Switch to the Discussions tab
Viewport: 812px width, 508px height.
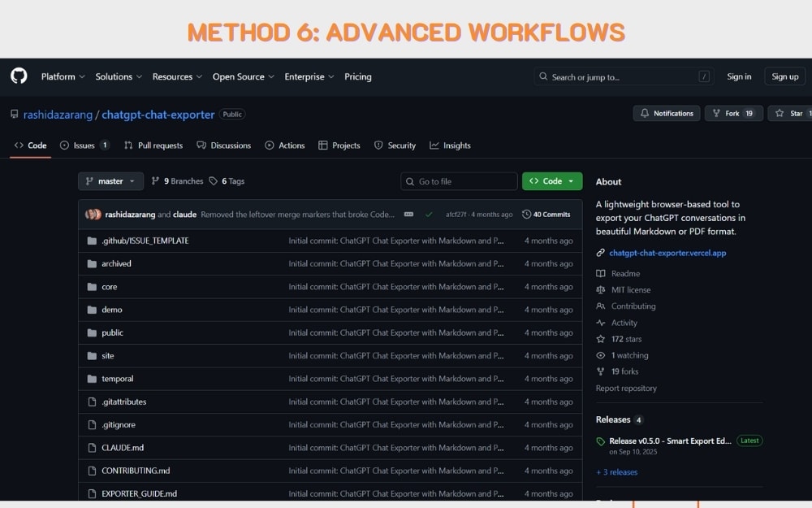224,145
